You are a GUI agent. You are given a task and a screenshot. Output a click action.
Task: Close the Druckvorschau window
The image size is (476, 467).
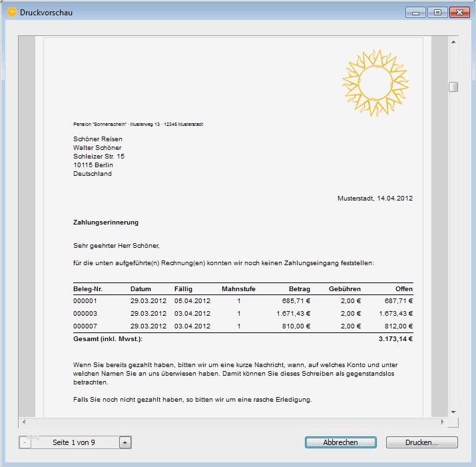coord(459,13)
